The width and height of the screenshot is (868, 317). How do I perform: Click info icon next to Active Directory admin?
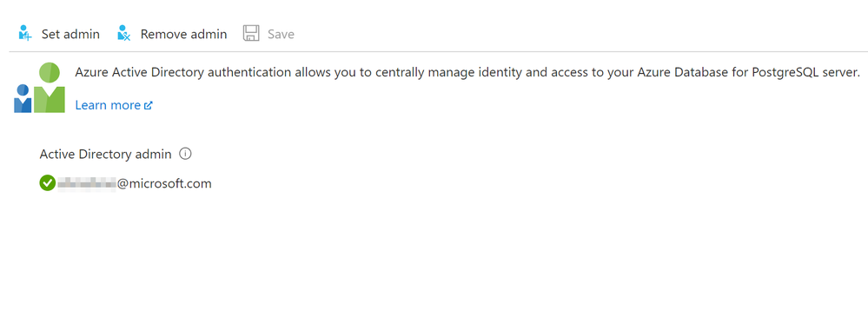tap(186, 154)
